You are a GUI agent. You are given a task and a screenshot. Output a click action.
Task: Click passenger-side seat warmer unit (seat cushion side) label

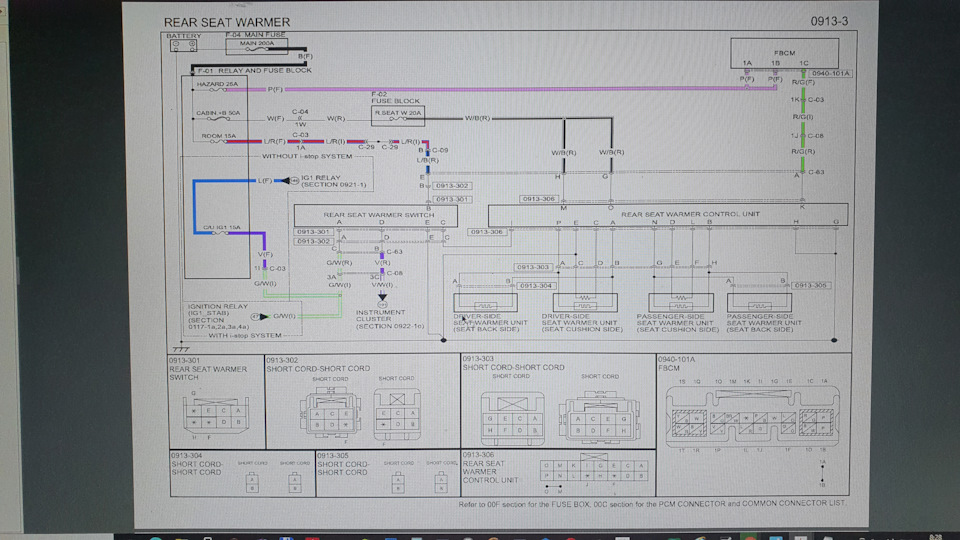click(677, 323)
